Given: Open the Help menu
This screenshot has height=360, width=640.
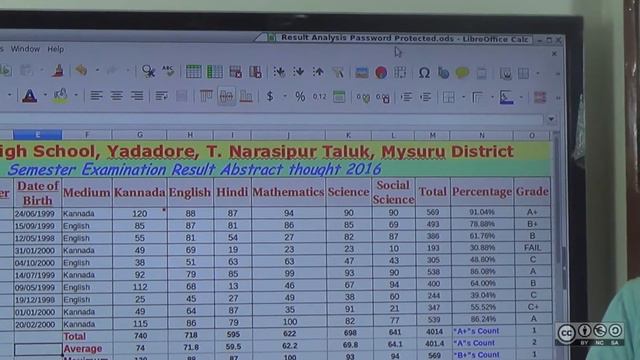Looking at the screenshot, I should click(x=56, y=49).
